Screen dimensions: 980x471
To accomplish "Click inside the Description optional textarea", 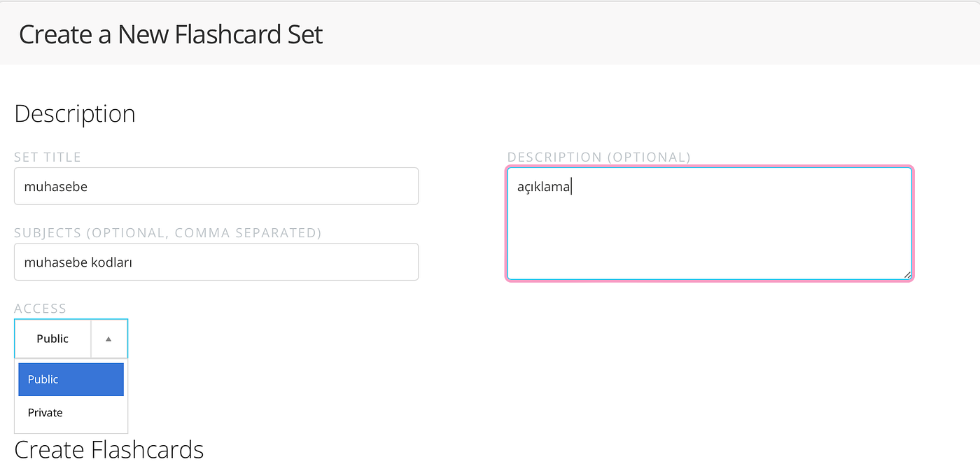I will pyautogui.click(x=709, y=223).
